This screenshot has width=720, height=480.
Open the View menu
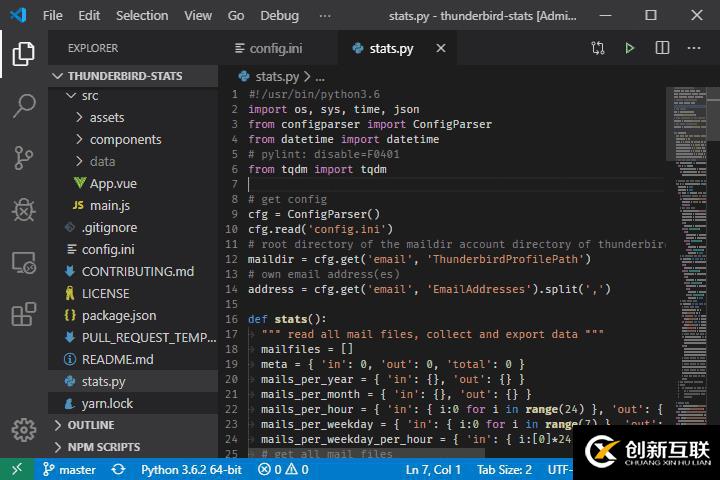click(198, 16)
